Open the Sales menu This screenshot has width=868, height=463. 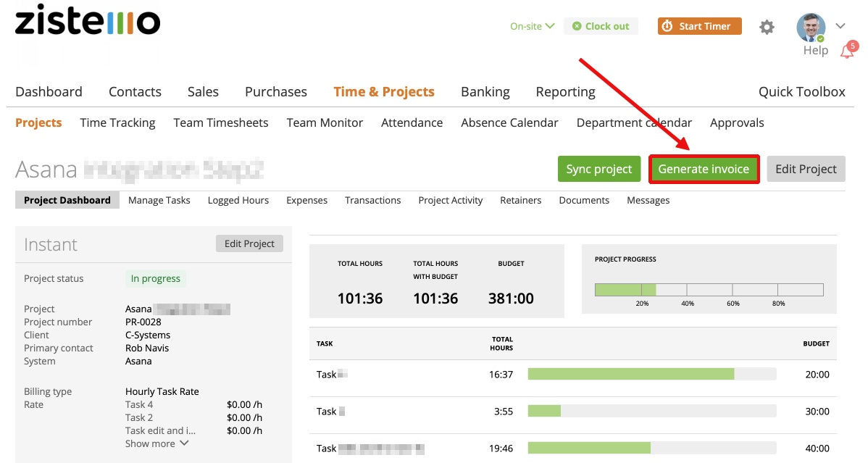[x=203, y=92]
